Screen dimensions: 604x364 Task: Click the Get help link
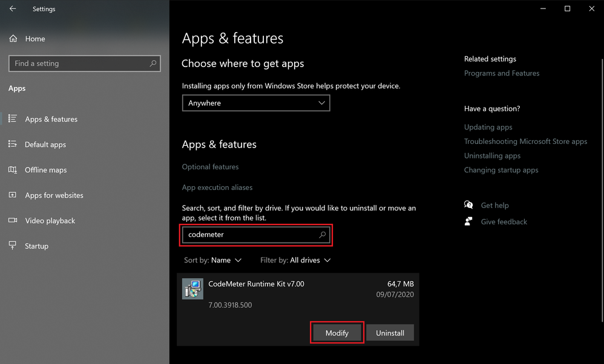click(494, 206)
